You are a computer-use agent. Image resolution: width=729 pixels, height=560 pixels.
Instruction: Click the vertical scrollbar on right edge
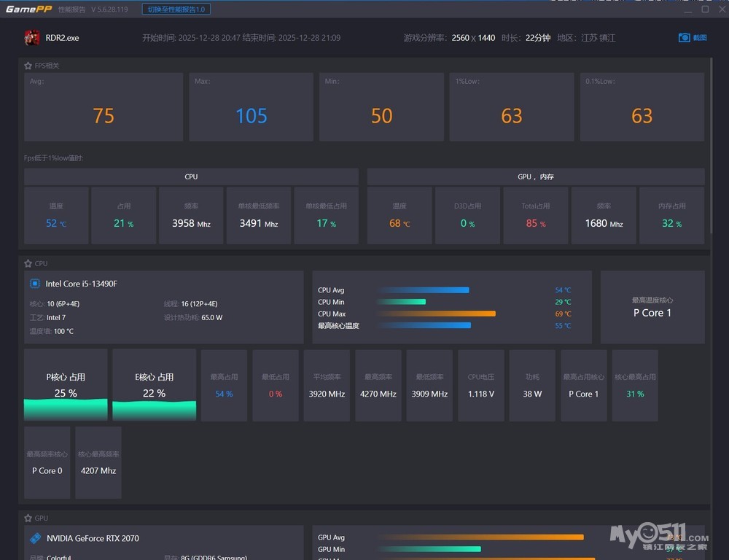pyautogui.click(x=713, y=146)
